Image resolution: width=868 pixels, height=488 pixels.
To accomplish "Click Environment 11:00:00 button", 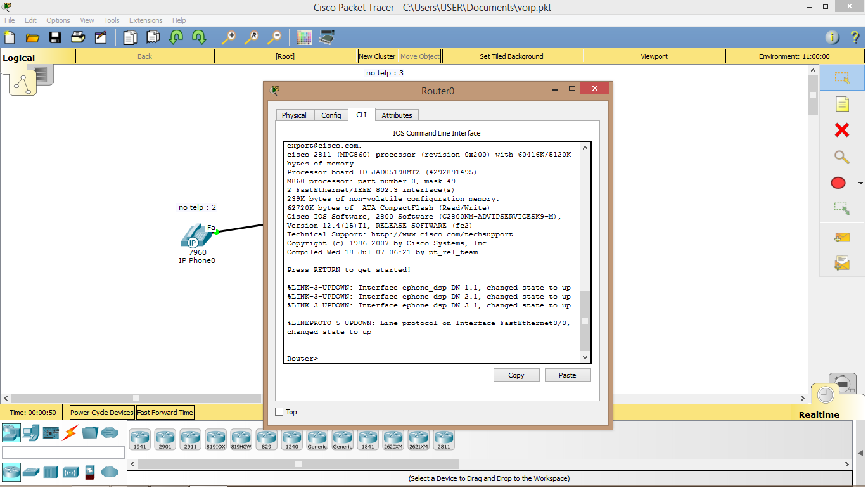I will click(x=794, y=56).
